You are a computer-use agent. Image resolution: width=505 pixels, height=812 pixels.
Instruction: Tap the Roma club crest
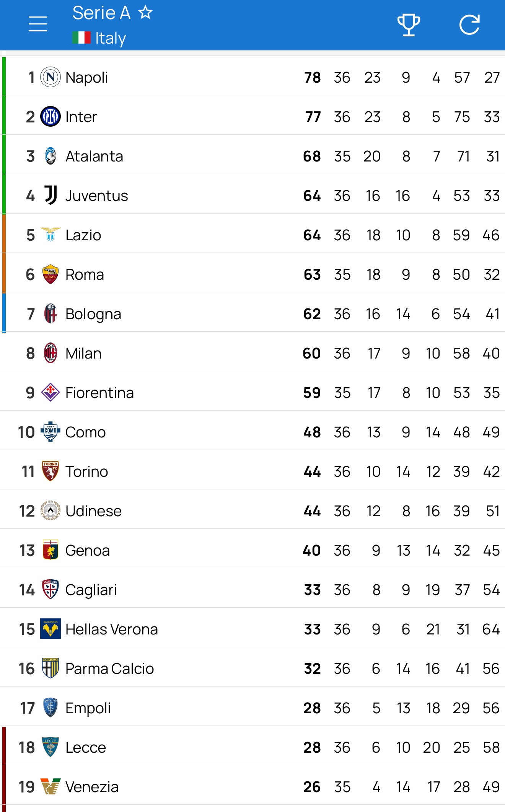(x=50, y=274)
